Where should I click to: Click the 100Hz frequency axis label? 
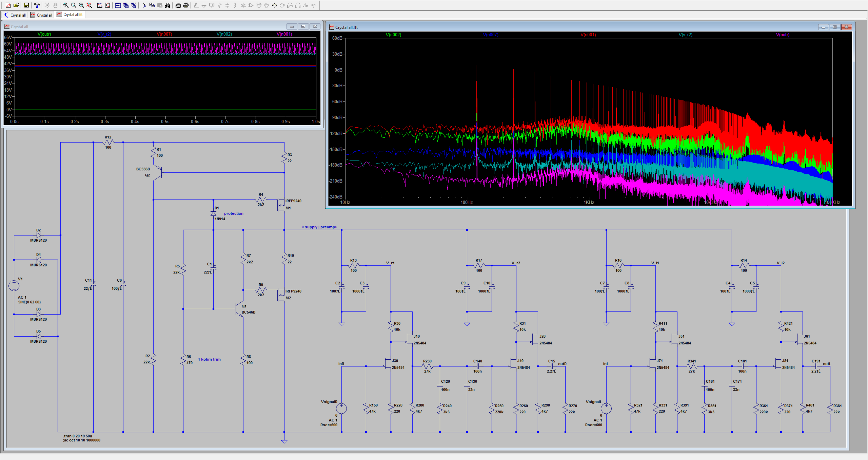pos(467,202)
